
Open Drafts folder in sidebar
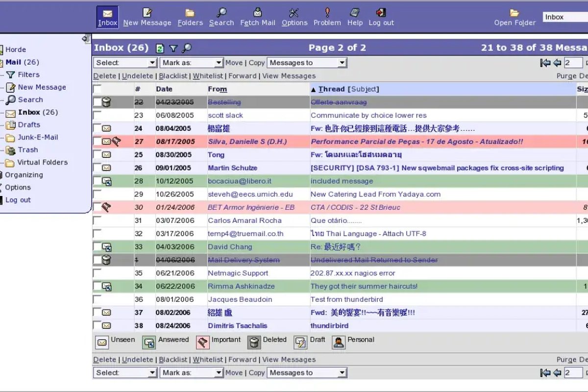tap(29, 124)
